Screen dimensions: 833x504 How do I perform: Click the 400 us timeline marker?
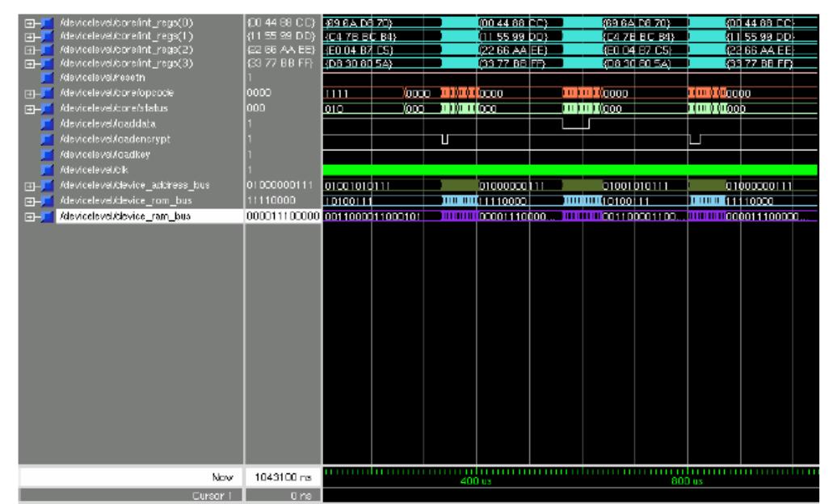[x=476, y=481]
